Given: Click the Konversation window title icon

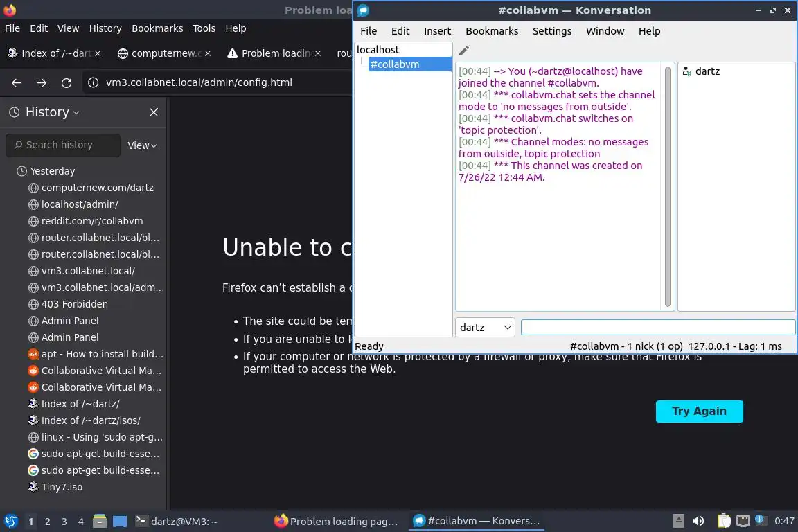Looking at the screenshot, I should pyautogui.click(x=363, y=10).
